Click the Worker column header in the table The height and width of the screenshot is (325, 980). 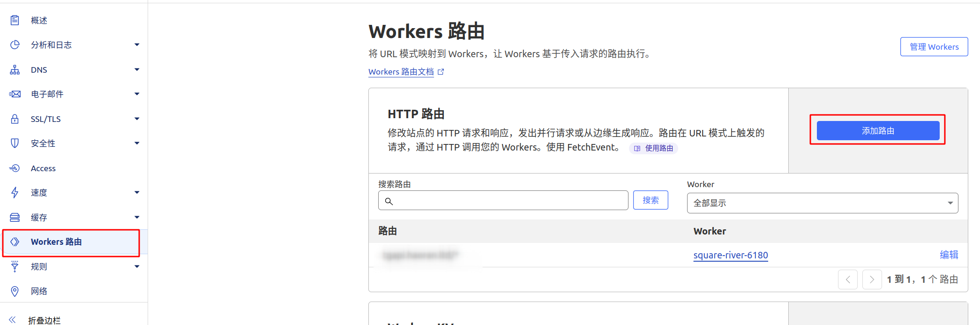(710, 231)
